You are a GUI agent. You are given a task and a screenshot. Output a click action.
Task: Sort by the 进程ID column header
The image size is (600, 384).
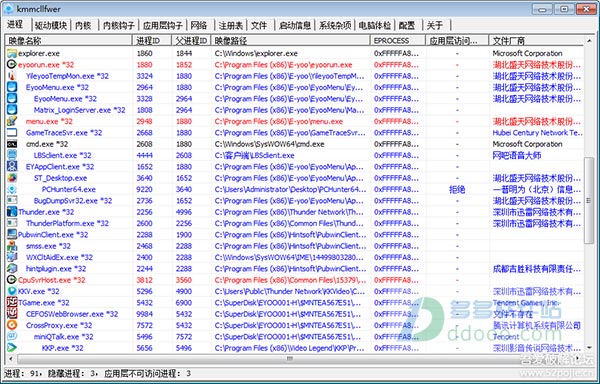pyautogui.click(x=152, y=41)
